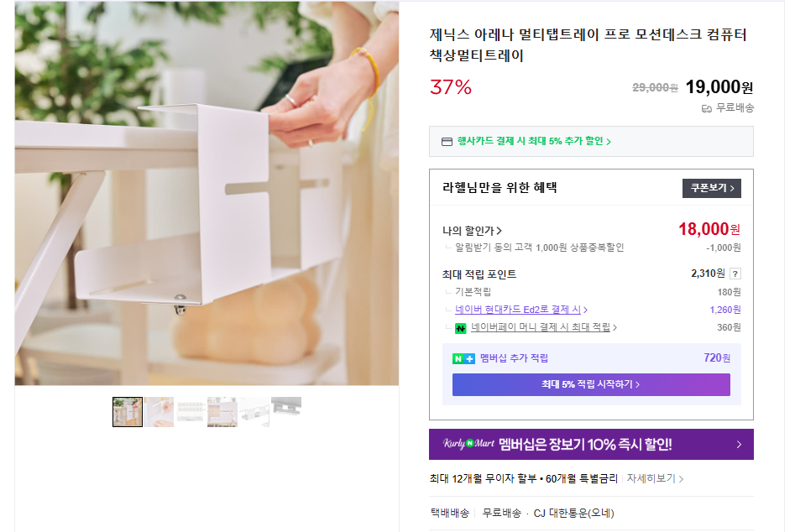Screen dimensions: 795x532
Task: Select the last gray tray thumbnail
Action: (286, 412)
